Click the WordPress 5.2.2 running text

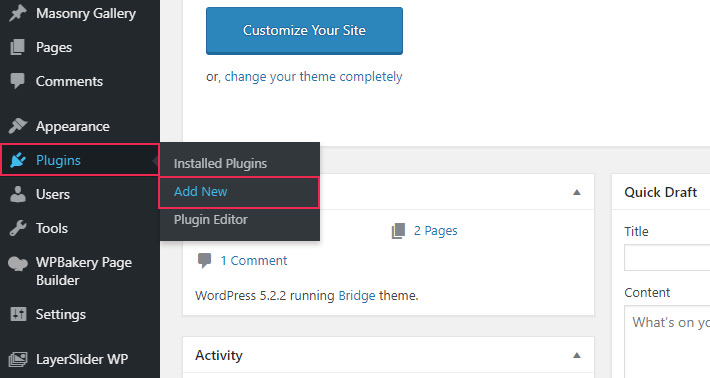(x=265, y=296)
